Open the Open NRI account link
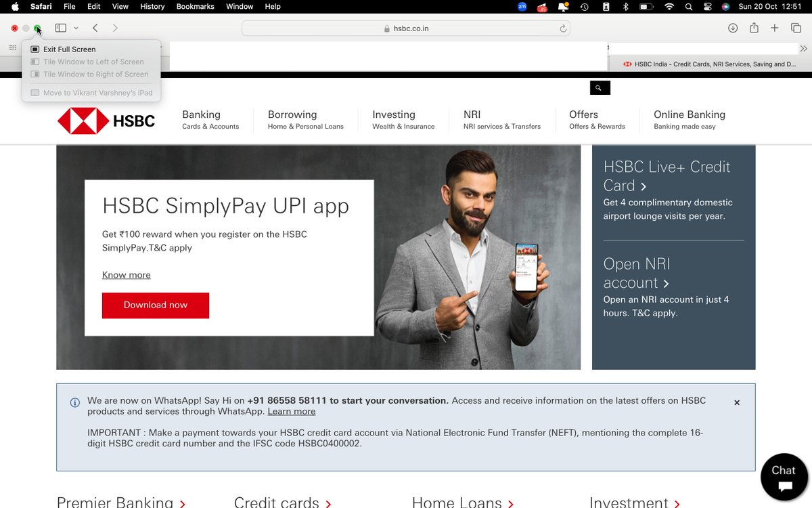The width and height of the screenshot is (812, 508). pos(637,274)
